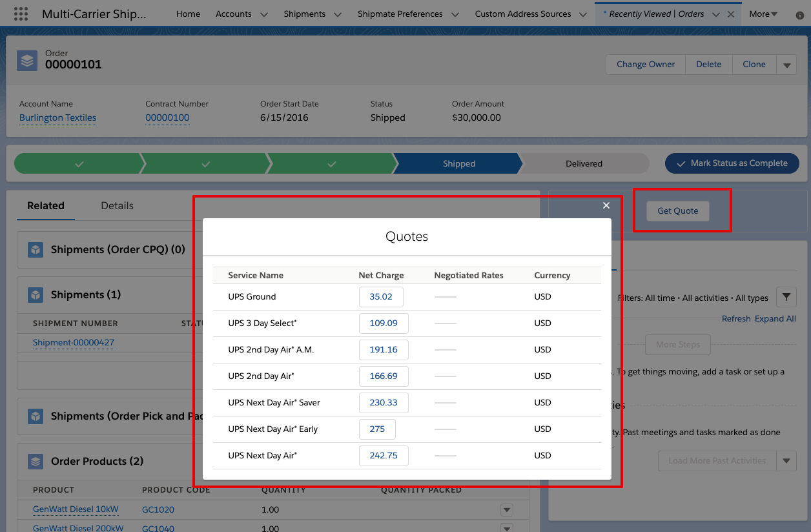811x532 pixels.
Task: Select the 230.33 Next Day Air Saver rate
Action: click(x=384, y=403)
